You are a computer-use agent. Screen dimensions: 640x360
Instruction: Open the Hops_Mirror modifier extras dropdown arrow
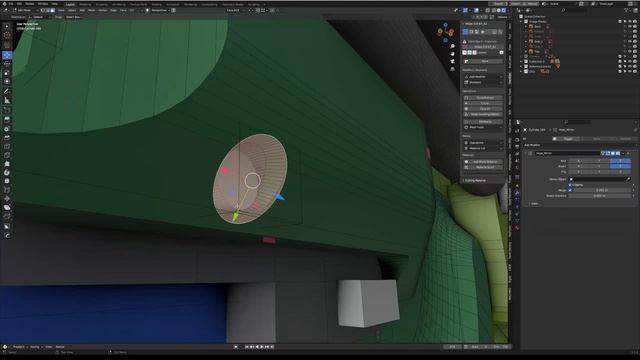pyautogui.click(x=623, y=153)
